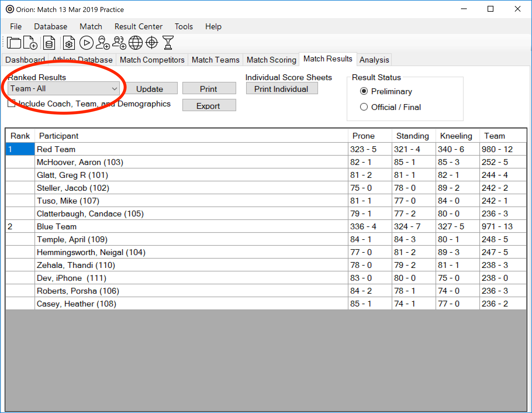This screenshot has height=413, width=532.
Task: Select the Blue Team row in results
Action: [x=57, y=227]
